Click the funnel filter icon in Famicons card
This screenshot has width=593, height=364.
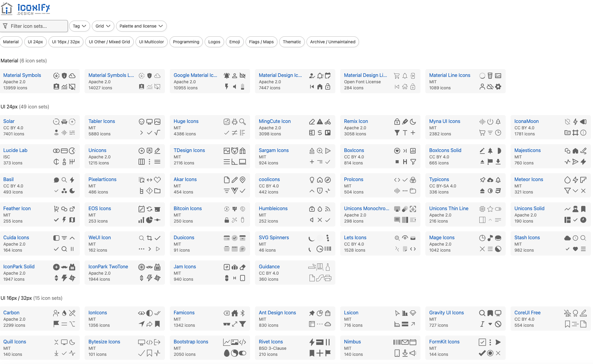(243, 324)
